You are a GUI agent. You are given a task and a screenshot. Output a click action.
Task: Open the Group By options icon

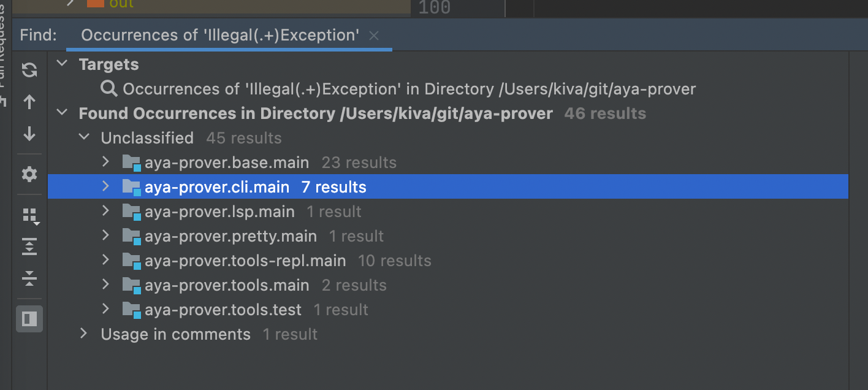29,216
